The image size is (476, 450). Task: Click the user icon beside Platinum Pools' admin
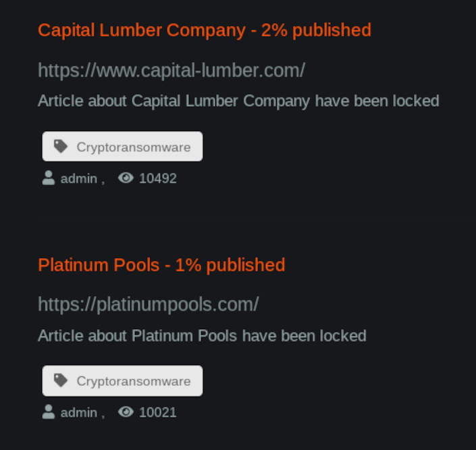(49, 412)
